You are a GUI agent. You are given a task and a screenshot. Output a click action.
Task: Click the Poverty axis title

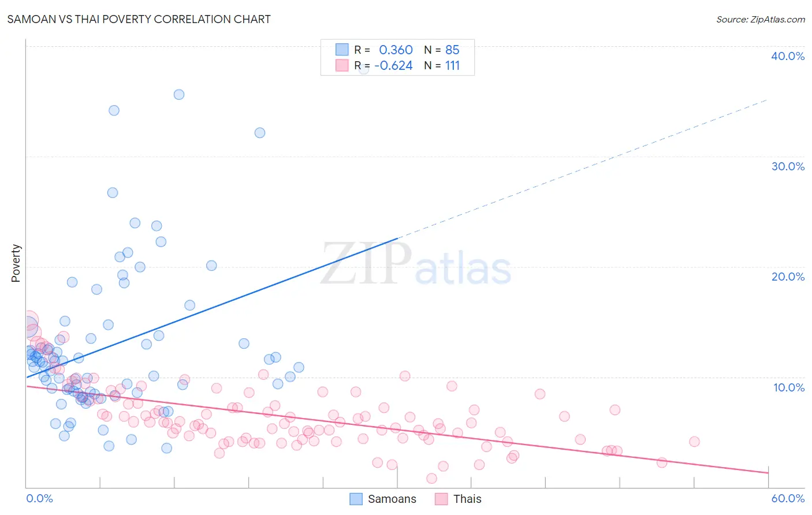(x=16, y=263)
